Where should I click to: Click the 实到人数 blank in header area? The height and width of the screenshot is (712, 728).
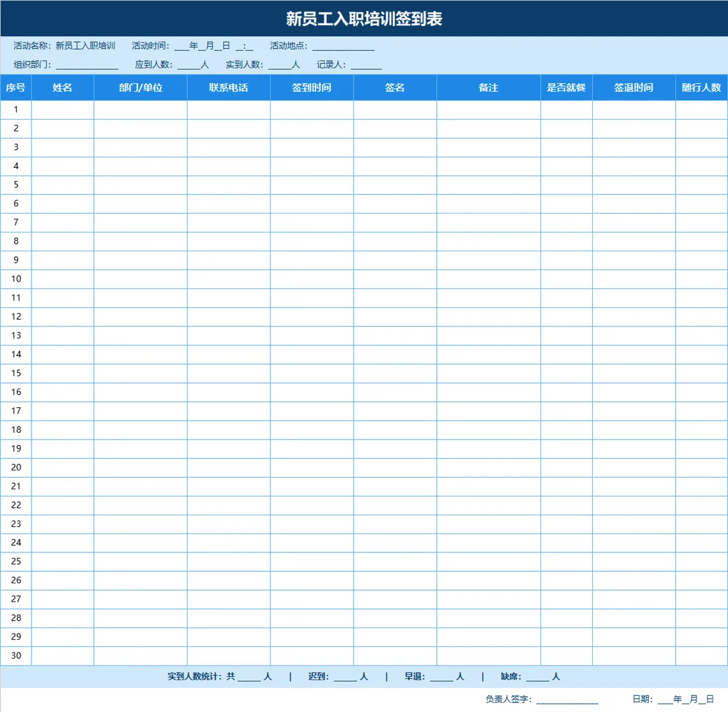280,65
